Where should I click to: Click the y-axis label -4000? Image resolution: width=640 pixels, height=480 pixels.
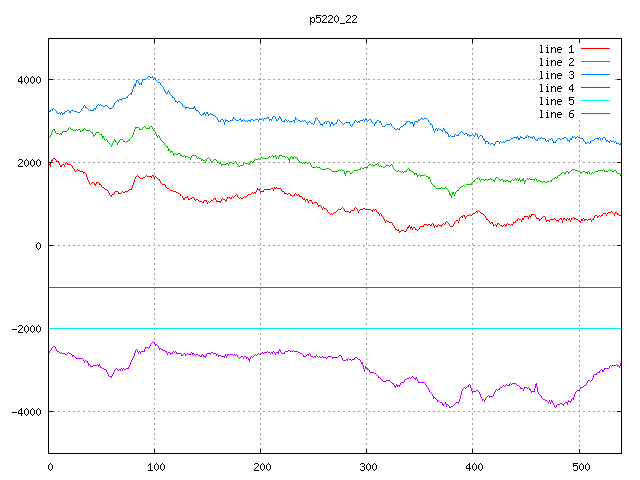27,412
